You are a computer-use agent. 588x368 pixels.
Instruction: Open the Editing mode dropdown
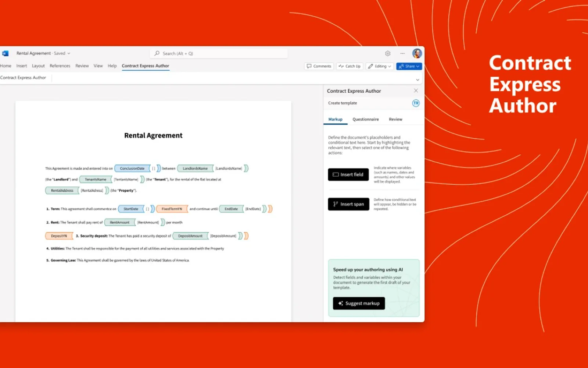click(x=380, y=66)
